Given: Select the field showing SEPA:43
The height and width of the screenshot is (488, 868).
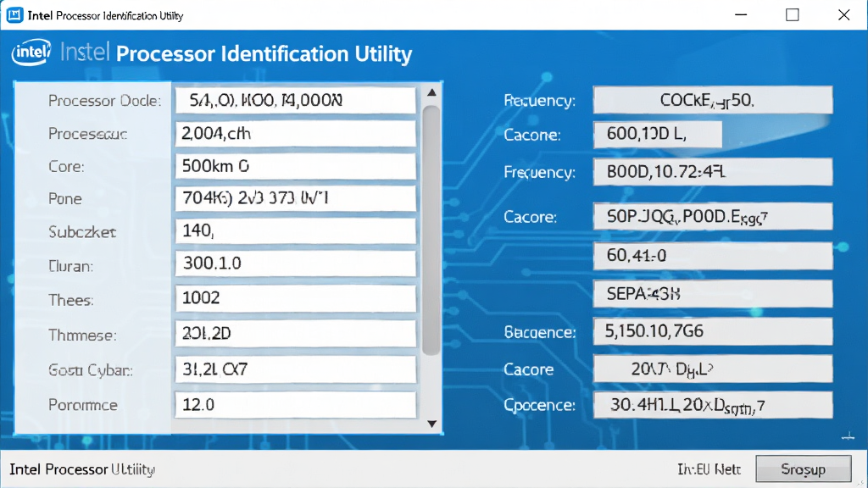Looking at the screenshot, I should point(712,294).
